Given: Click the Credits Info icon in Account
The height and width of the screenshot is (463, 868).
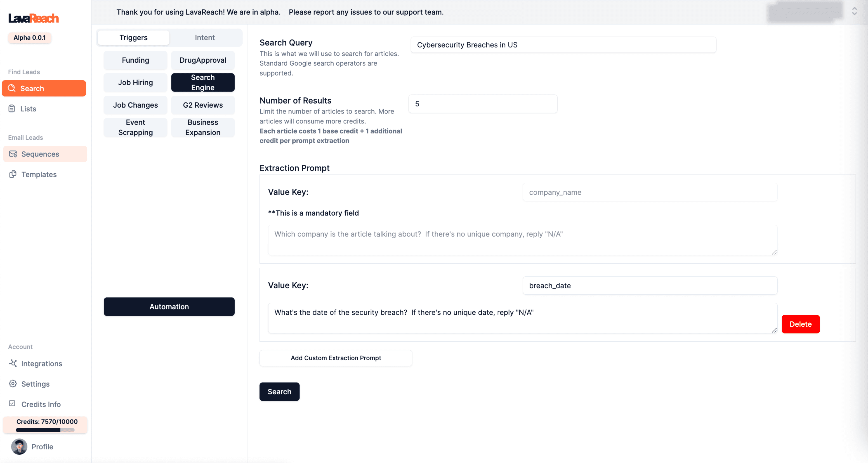Looking at the screenshot, I should (x=13, y=404).
